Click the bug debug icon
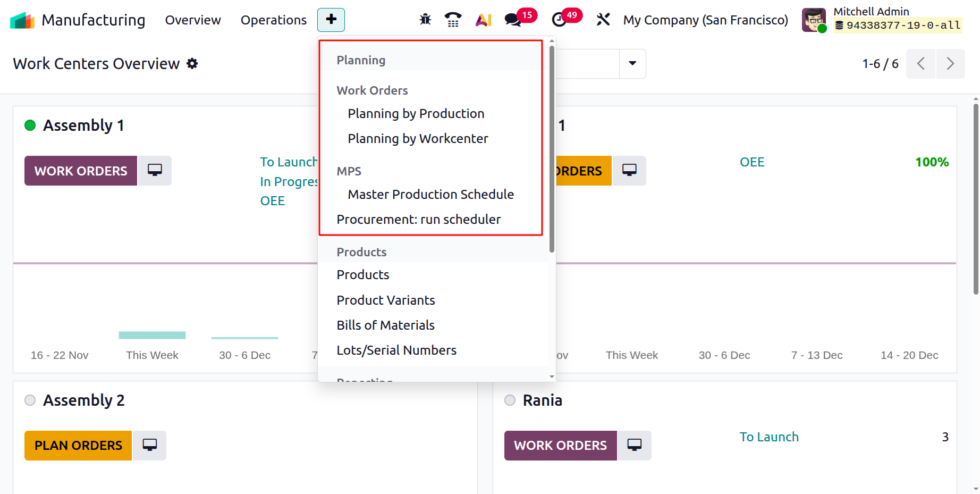Image resolution: width=980 pixels, height=494 pixels. pos(425,20)
